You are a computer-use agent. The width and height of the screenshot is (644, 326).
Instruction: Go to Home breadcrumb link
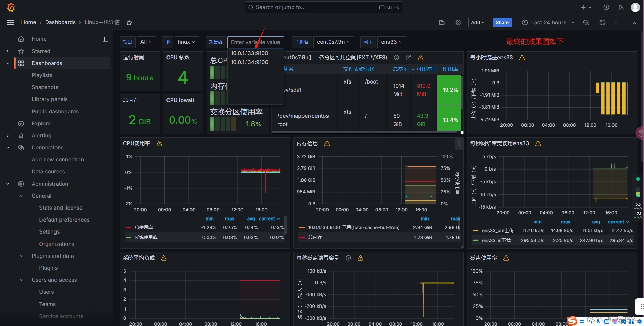(28, 22)
